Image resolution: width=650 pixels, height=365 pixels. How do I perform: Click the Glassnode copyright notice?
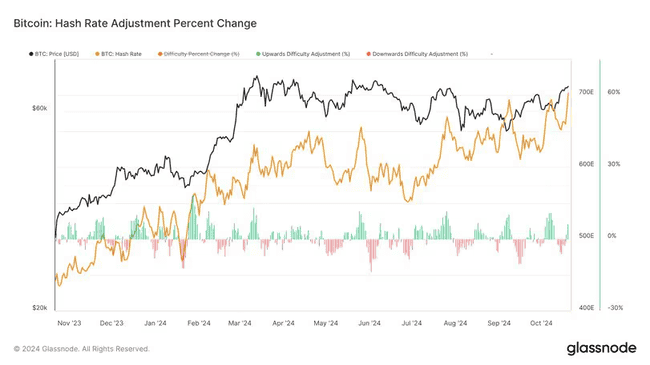(x=81, y=349)
